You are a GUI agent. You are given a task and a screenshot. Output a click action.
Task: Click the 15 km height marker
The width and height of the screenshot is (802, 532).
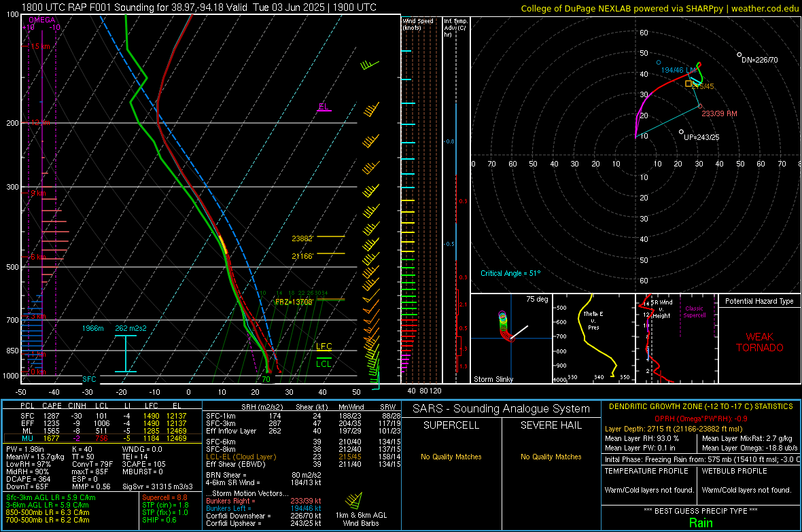pyautogui.click(x=40, y=46)
